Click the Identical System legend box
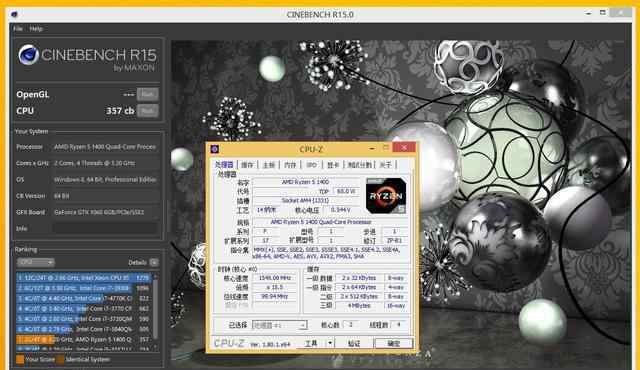This screenshot has width=640, height=370. [60, 359]
